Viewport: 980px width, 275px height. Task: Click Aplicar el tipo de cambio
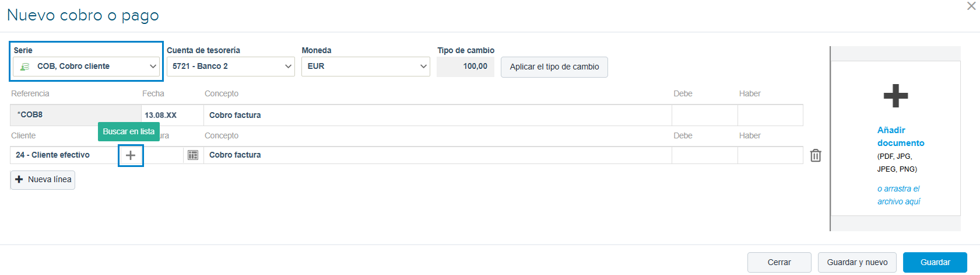[554, 67]
